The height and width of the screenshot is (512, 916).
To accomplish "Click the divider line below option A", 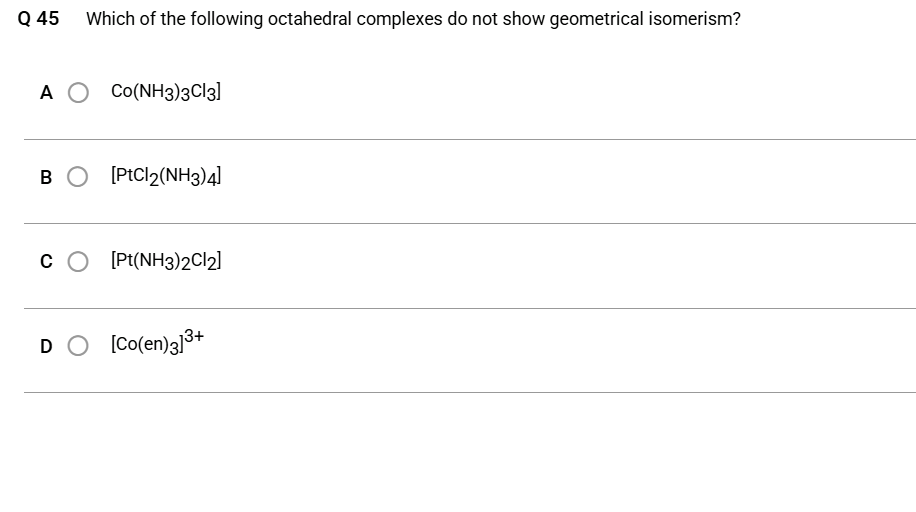I will pos(470,139).
